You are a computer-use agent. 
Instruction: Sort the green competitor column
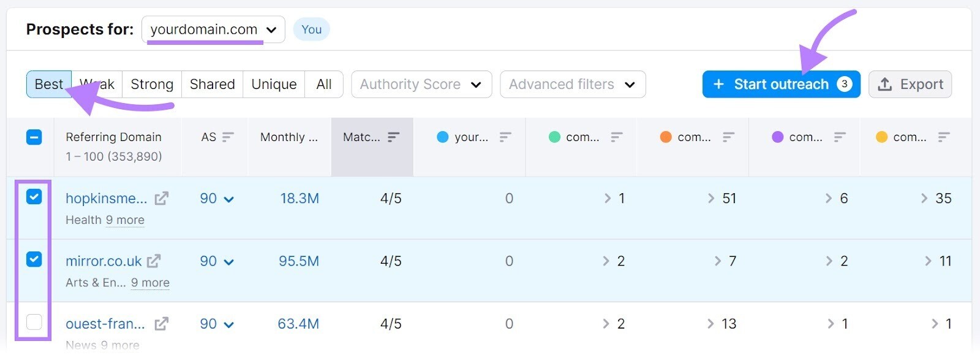coord(617,137)
